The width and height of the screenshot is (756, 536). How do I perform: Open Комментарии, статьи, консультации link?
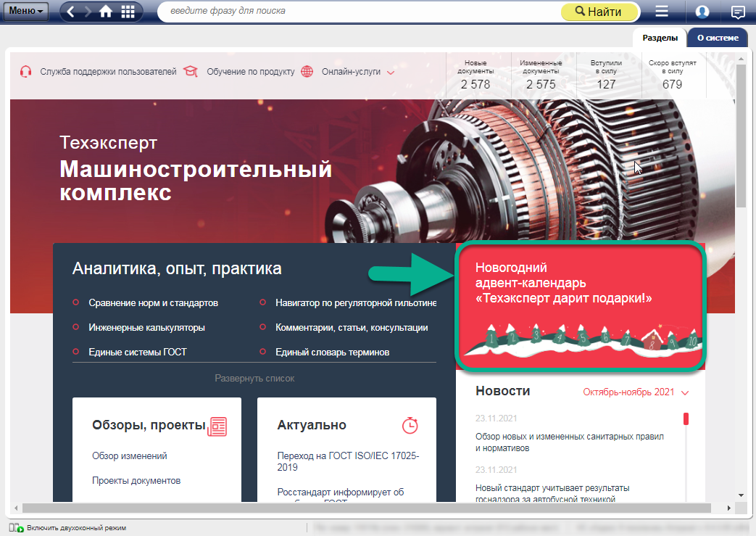(x=352, y=328)
